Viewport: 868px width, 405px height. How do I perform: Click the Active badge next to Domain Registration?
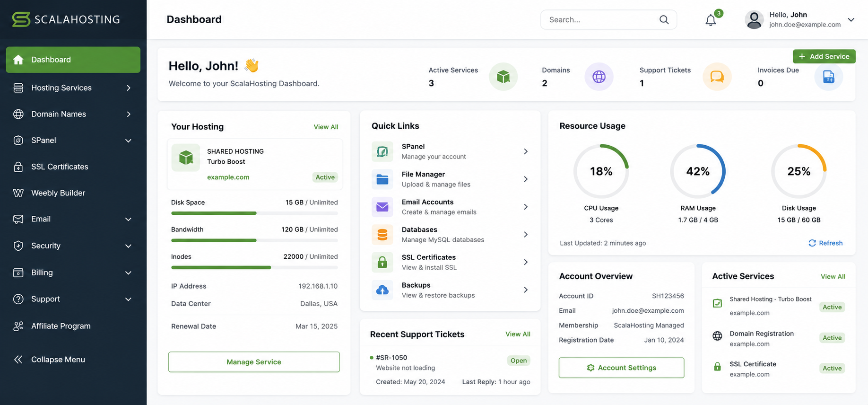(x=832, y=338)
